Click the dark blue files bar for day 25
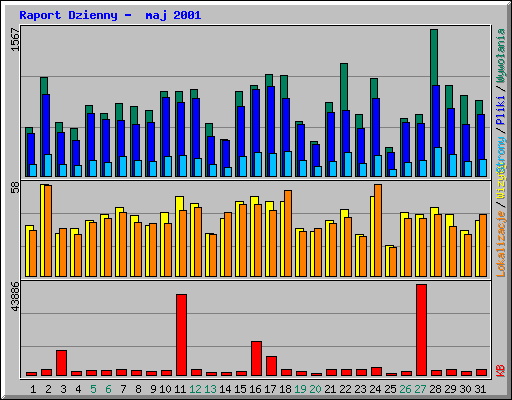Image resolution: width=512 pixels, height=400 pixels. pos(391,161)
